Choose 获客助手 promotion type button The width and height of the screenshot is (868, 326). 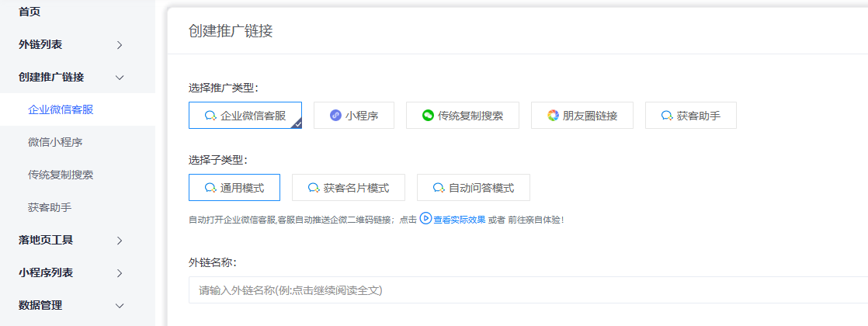pos(691,115)
